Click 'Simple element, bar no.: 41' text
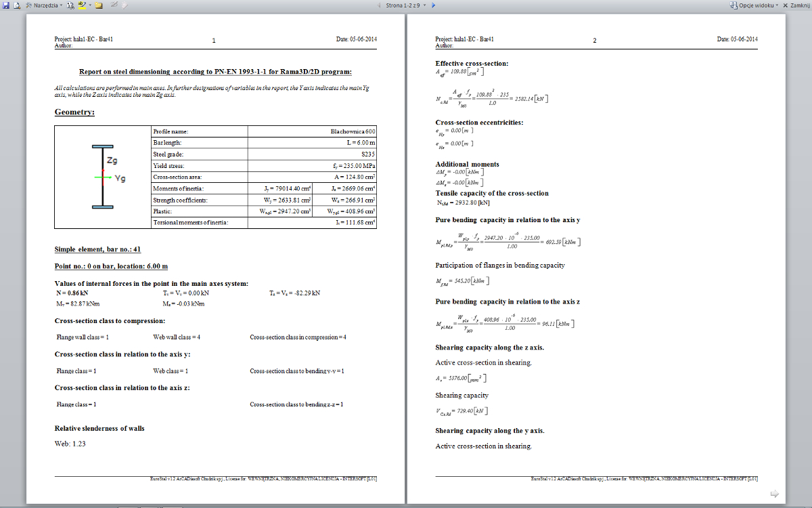 point(97,249)
